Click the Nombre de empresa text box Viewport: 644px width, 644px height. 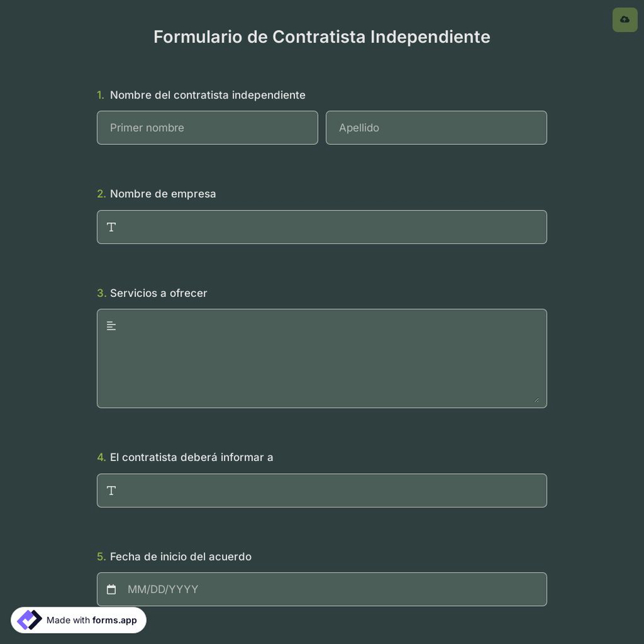pos(322,226)
